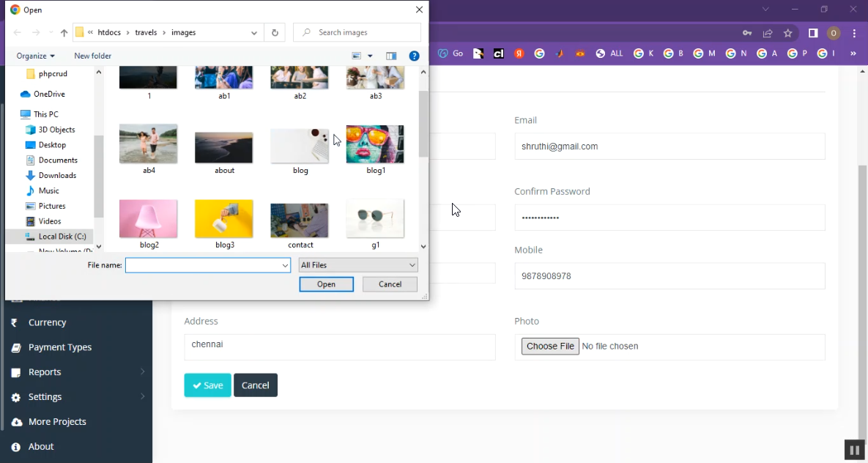868x463 pixels.
Task: Click the pause icon at bottom right
Action: 853,449
